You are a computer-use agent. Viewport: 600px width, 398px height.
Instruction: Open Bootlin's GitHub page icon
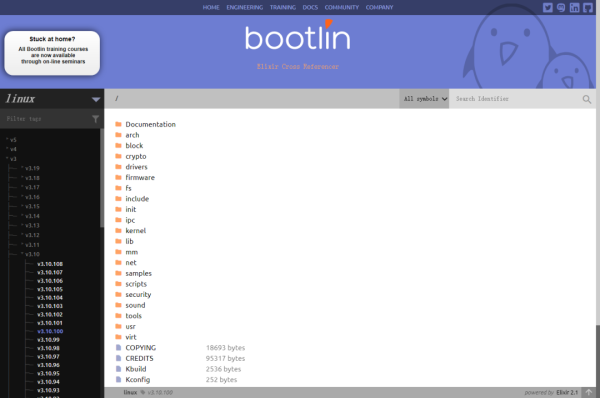coord(588,7)
